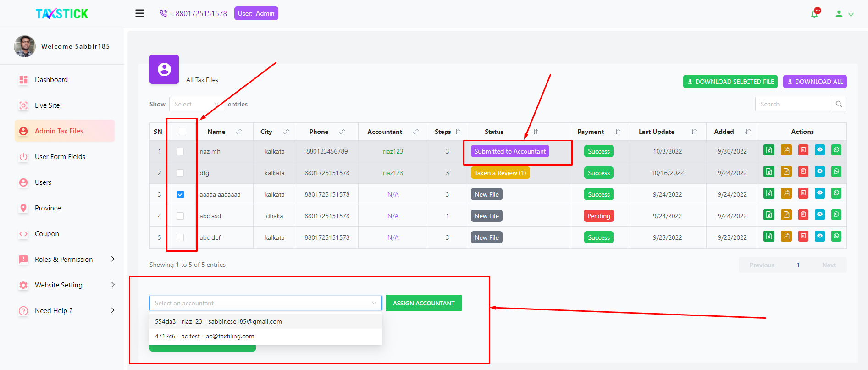
Task: Export riaz mh file to Excel
Action: pyautogui.click(x=769, y=150)
